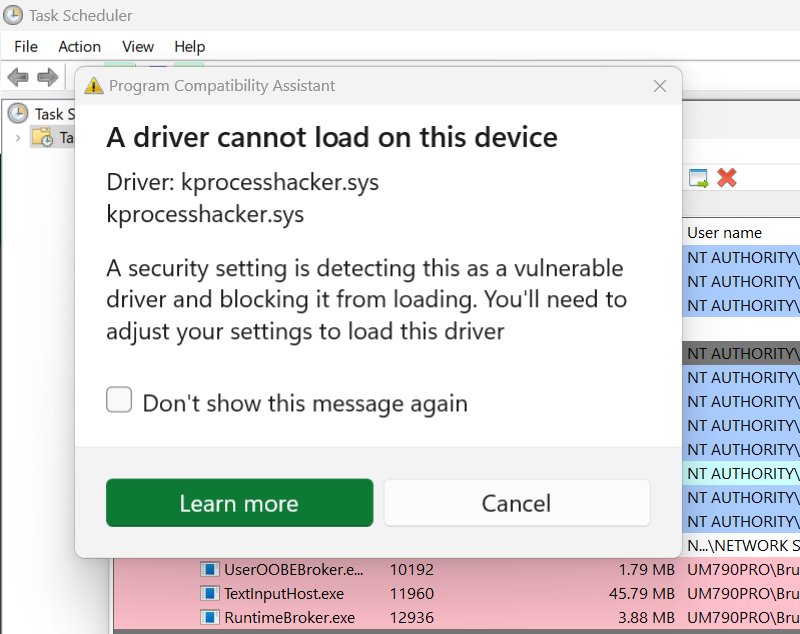Click the red X terminate icon
The image size is (800, 634).
[x=727, y=178]
